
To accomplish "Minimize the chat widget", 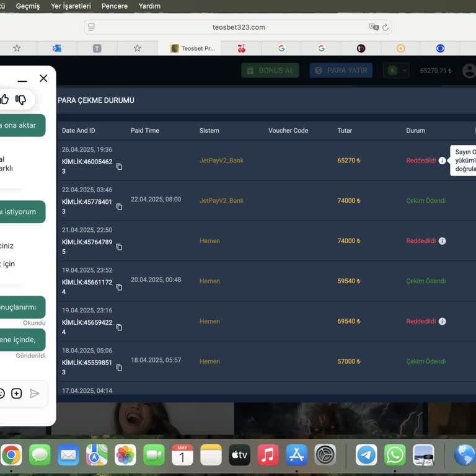I will 22,81.
